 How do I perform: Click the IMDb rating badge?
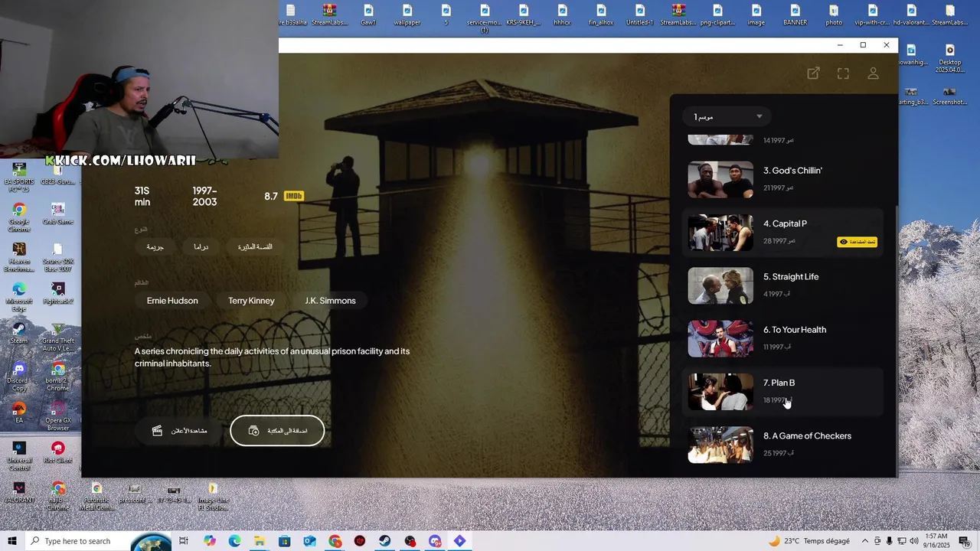tap(293, 196)
